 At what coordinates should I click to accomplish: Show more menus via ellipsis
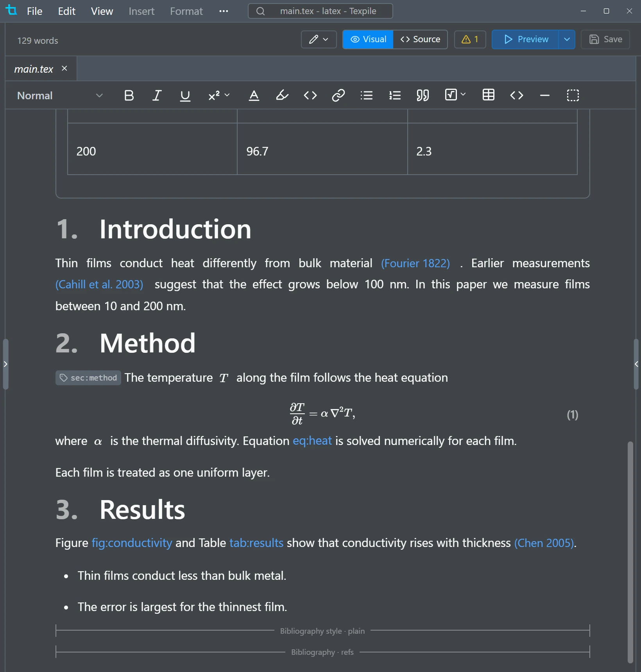tap(224, 11)
